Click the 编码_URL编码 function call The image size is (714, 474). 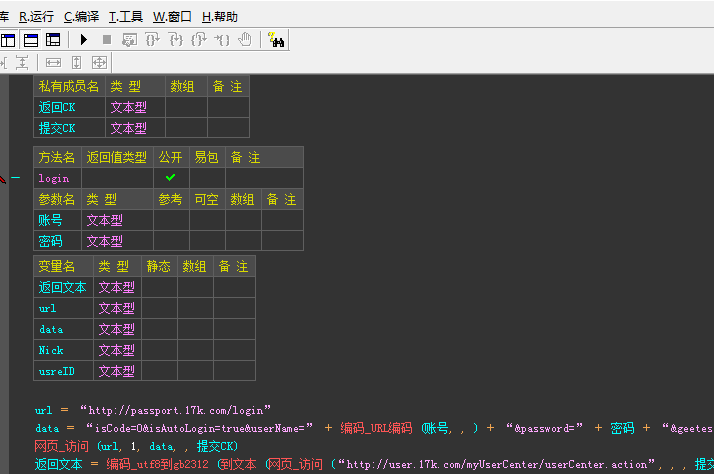[376, 428]
